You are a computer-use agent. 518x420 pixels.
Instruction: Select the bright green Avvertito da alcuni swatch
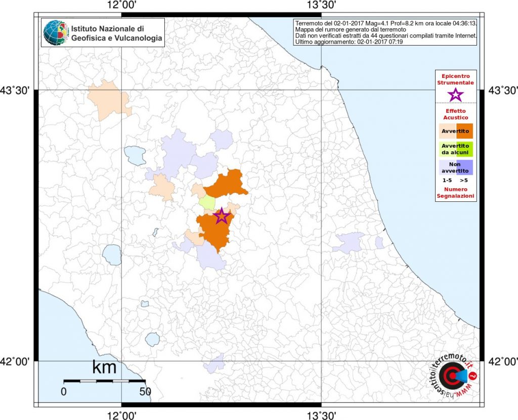pyautogui.click(x=464, y=149)
